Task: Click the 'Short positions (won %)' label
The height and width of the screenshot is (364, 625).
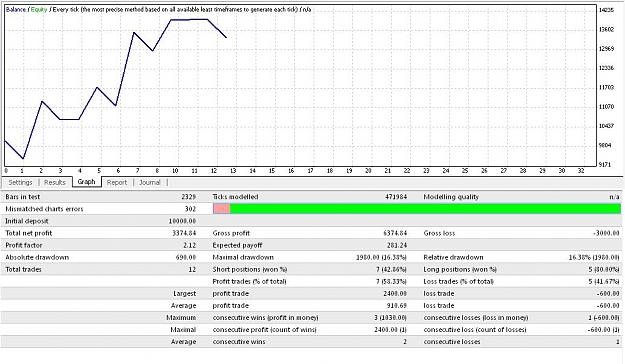Action: (250, 269)
